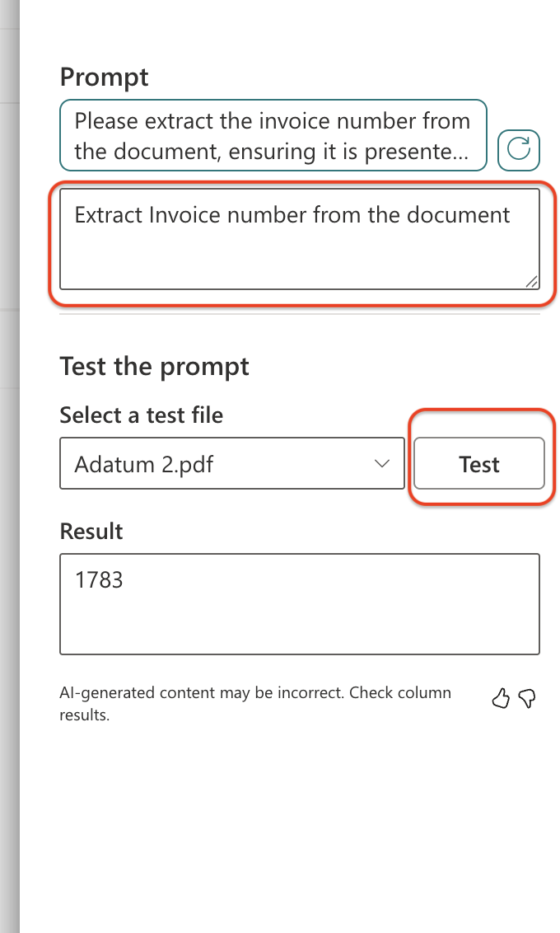Click the regenerate suggested prompt icon

click(518, 150)
